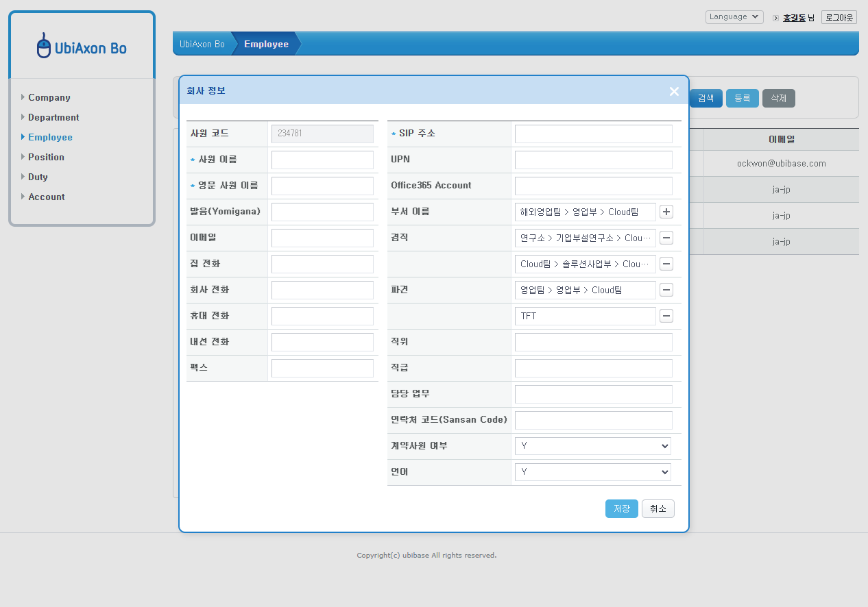
Task: Remove the first 겸직 entry via minus icon
Action: tap(666, 238)
